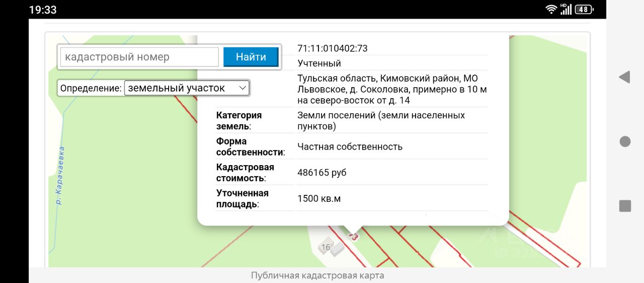Click the Форма собственности label
This screenshot has width=644, height=283.
click(x=251, y=147)
